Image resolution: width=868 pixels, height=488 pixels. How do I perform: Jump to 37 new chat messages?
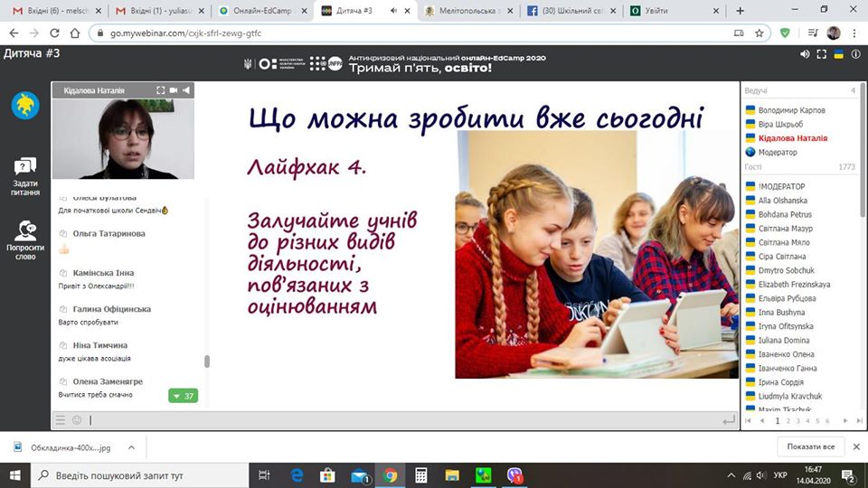pyautogui.click(x=183, y=396)
